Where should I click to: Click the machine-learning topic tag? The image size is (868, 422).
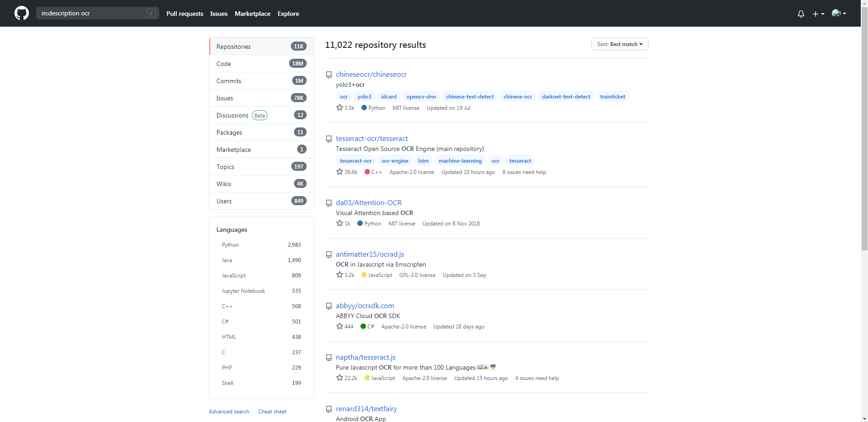coord(460,161)
